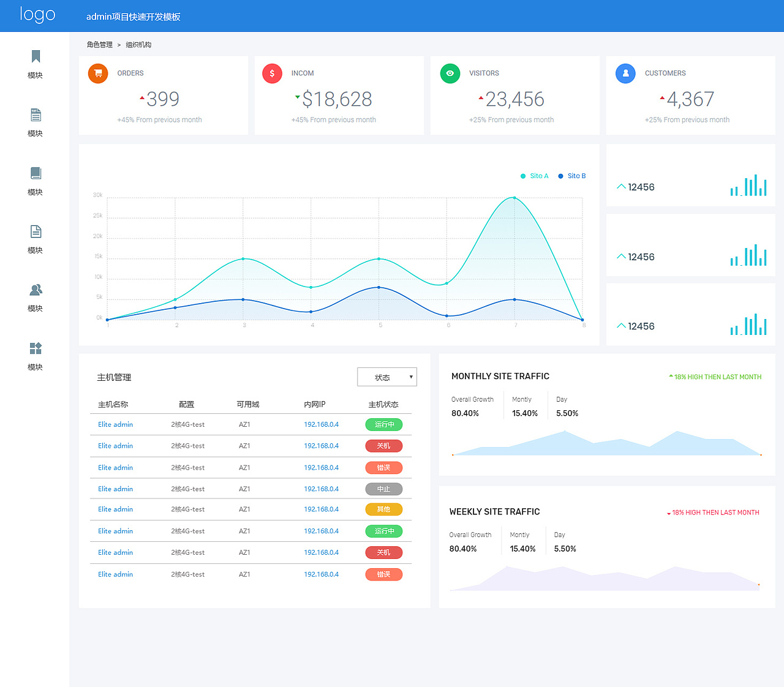The width and height of the screenshot is (784, 687).
Task: Click monthly Overall Growth 80.40% value
Action: 466,413
